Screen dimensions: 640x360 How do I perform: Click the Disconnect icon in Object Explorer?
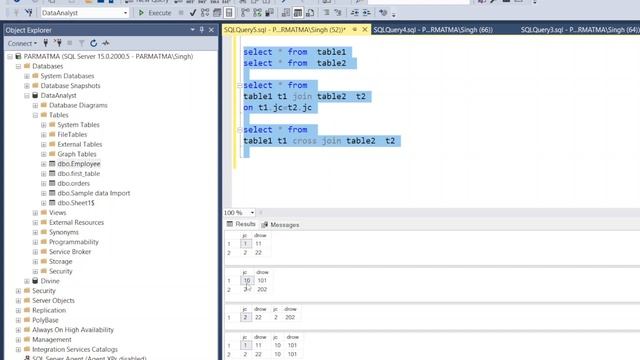click(58, 43)
